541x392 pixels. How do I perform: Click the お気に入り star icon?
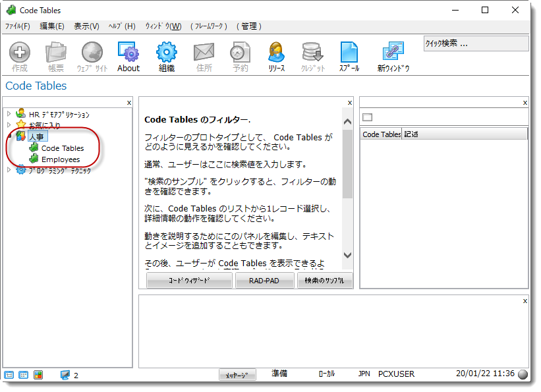pos(21,125)
